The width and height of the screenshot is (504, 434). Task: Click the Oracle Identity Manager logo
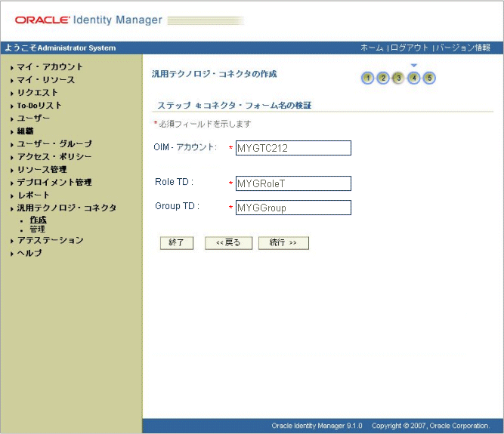point(88,20)
